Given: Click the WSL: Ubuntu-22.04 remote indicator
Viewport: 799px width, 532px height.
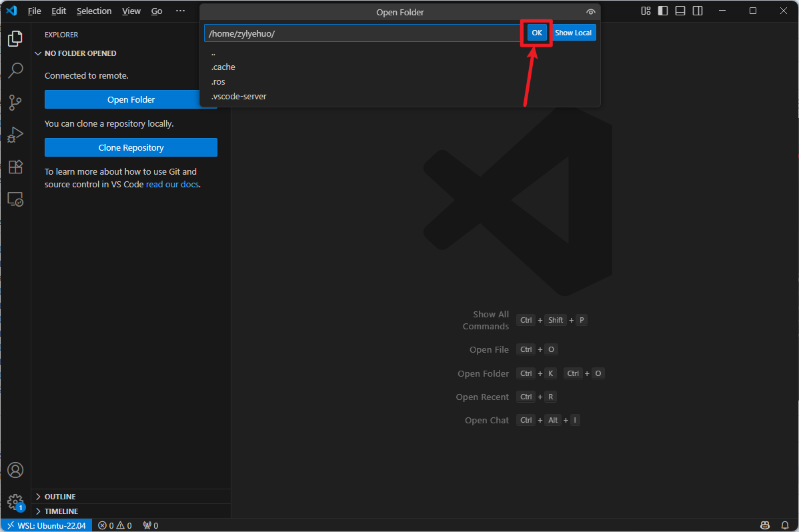Looking at the screenshot, I should point(47,525).
